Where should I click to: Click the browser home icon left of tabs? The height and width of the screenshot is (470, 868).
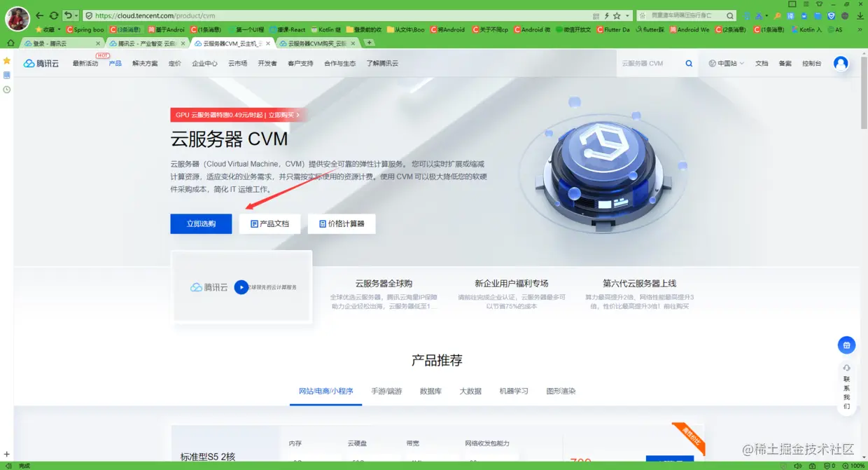pyautogui.click(x=10, y=43)
